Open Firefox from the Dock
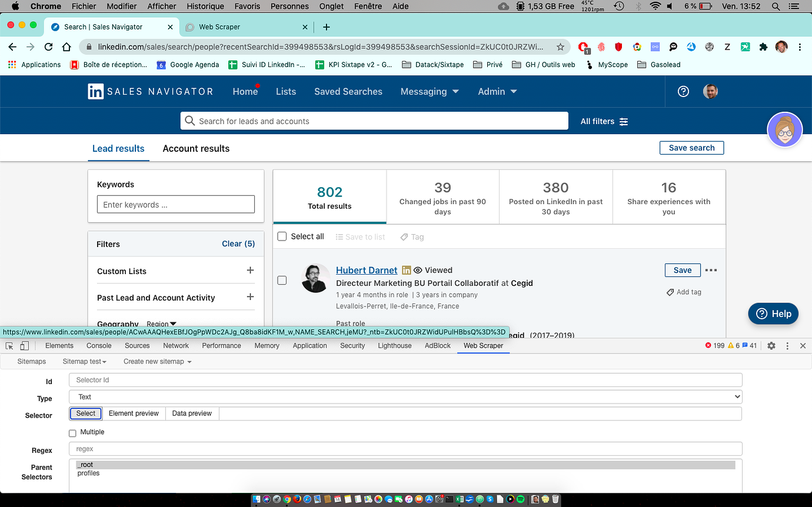Image resolution: width=812 pixels, height=507 pixels. point(297,499)
